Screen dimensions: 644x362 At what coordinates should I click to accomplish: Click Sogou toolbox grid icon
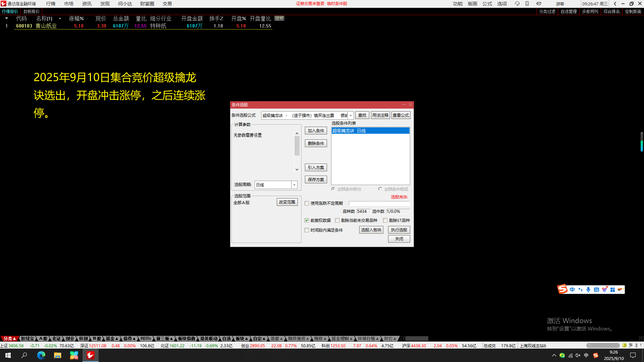(x=612, y=290)
